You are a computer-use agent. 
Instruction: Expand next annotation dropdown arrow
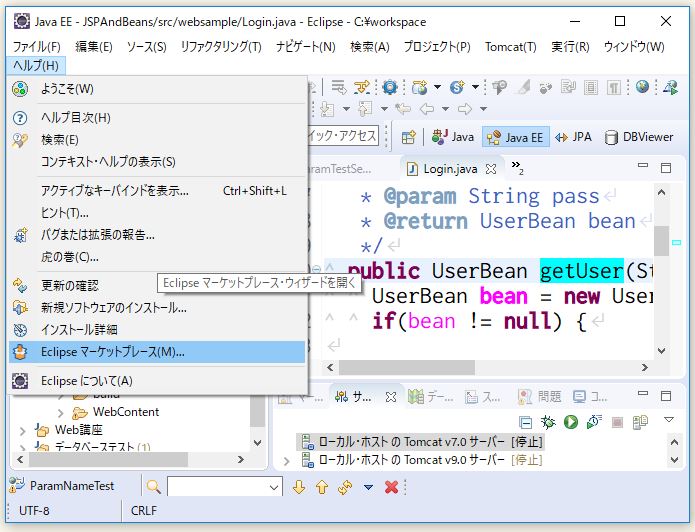point(346,109)
